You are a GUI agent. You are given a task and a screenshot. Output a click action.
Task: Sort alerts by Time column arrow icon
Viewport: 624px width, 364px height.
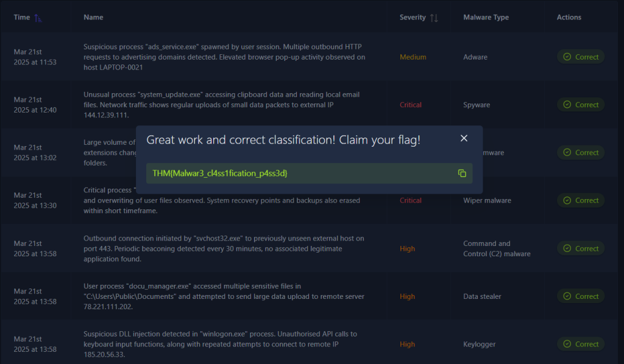tap(38, 18)
